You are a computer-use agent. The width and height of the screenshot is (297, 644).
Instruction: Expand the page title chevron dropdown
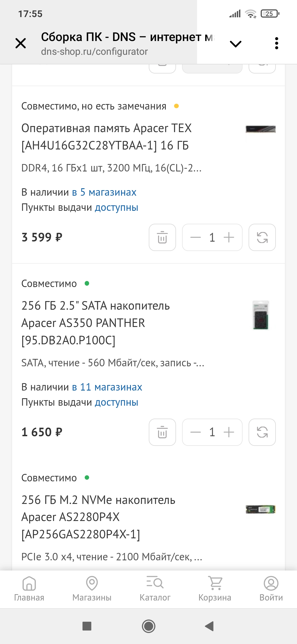tap(235, 44)
